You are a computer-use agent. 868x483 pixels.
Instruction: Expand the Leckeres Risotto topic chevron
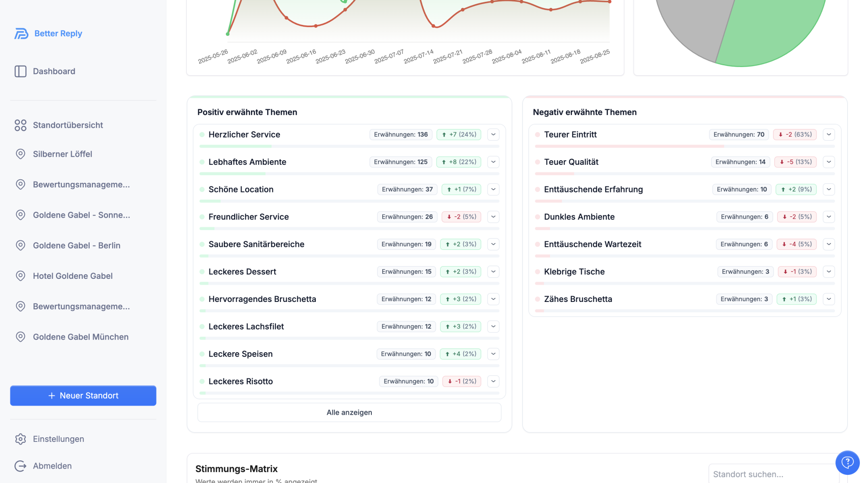pos(493,381)
